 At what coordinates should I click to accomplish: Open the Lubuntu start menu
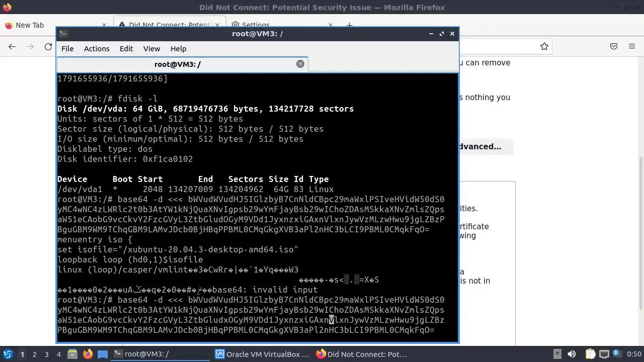click(x=8, y=354)
